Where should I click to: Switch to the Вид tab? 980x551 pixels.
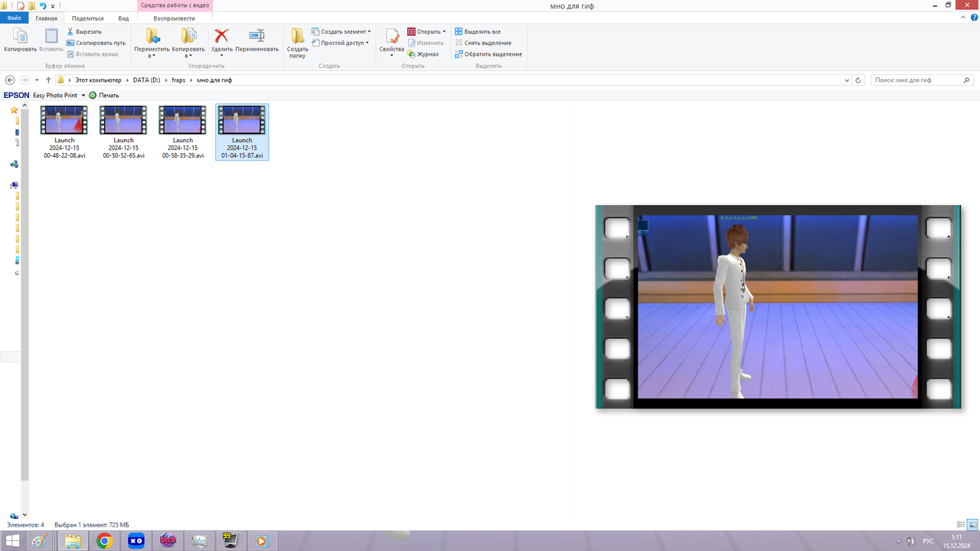coord(123,18)
